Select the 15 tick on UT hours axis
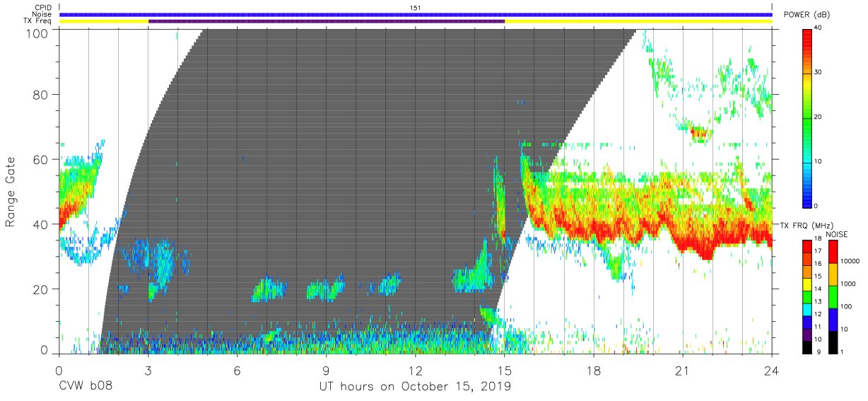 pos(505,369)
